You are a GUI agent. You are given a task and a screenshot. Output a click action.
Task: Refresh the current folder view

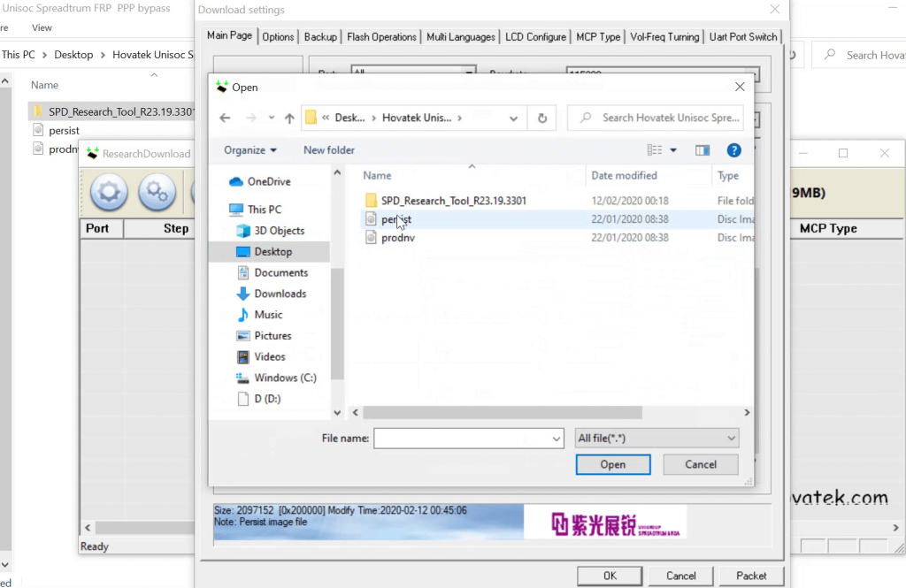pyautogui.click(x=541, y=118)
